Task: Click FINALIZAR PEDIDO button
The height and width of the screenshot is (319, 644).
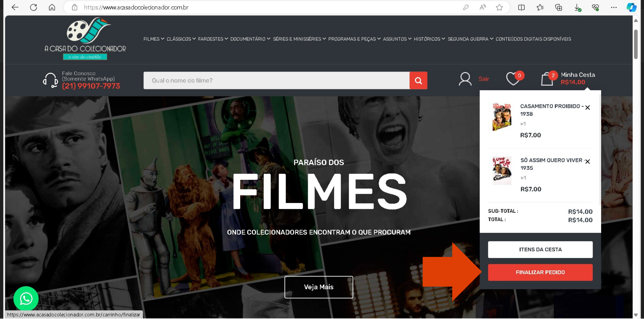Action: (x=540, y=272)
